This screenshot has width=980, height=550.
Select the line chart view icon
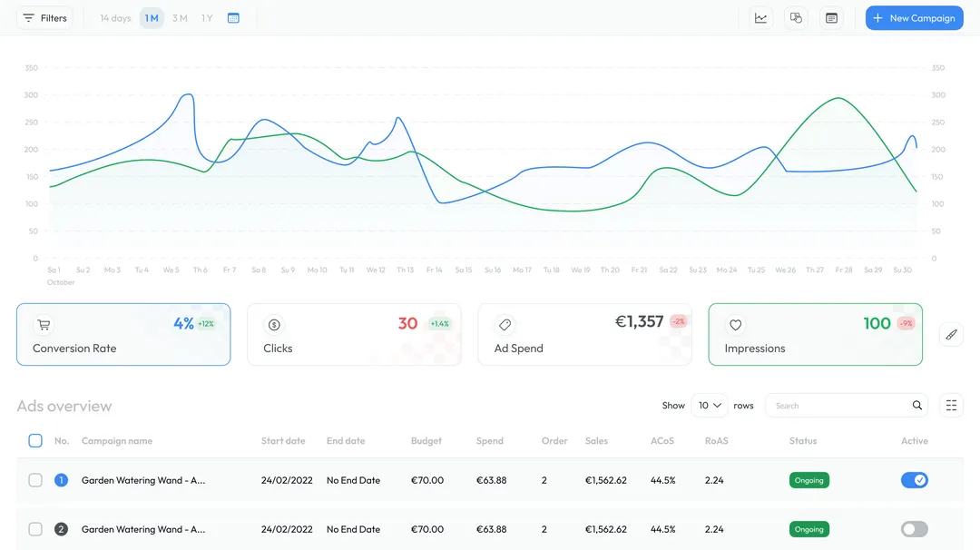[760, 17]
